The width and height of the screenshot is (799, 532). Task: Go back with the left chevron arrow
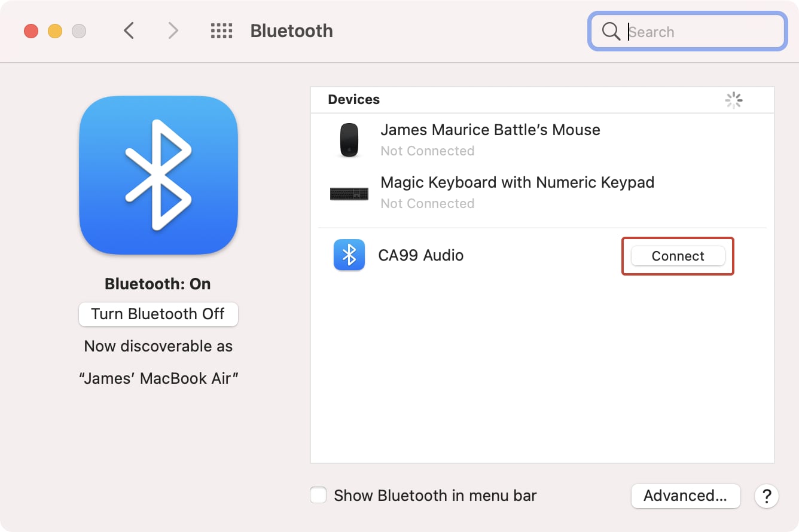pyautogui.click(x=129, y=30)
